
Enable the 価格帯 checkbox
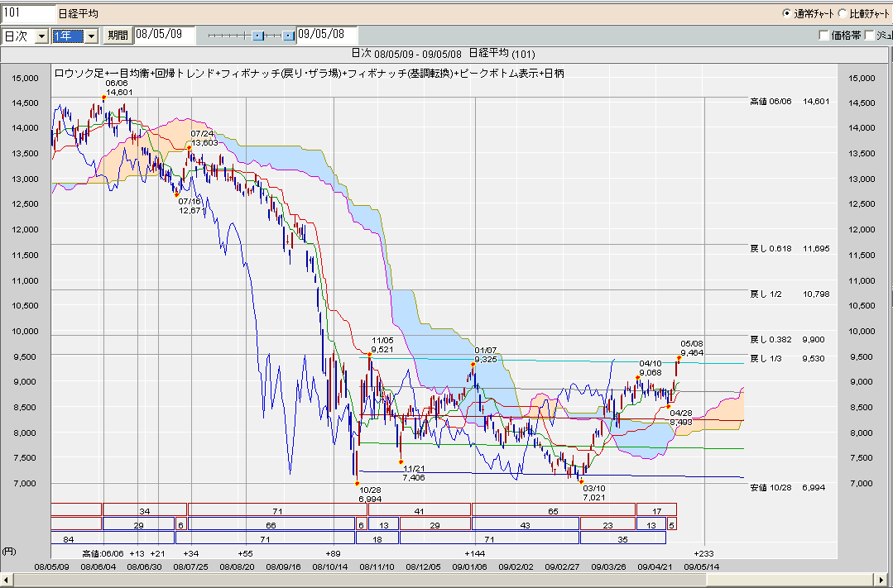coord(823,36)
